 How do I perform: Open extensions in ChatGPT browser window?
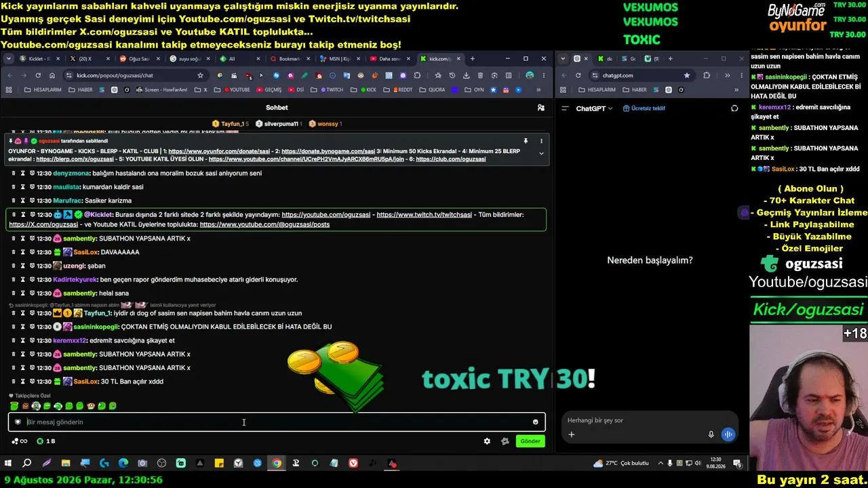click(x=707, y=75)
